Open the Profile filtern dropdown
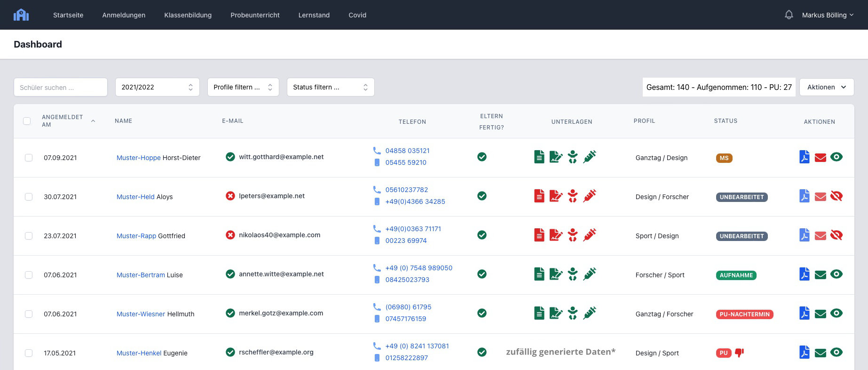The height and width of the screenshot is (370, 868). click(x=243, y=87)
